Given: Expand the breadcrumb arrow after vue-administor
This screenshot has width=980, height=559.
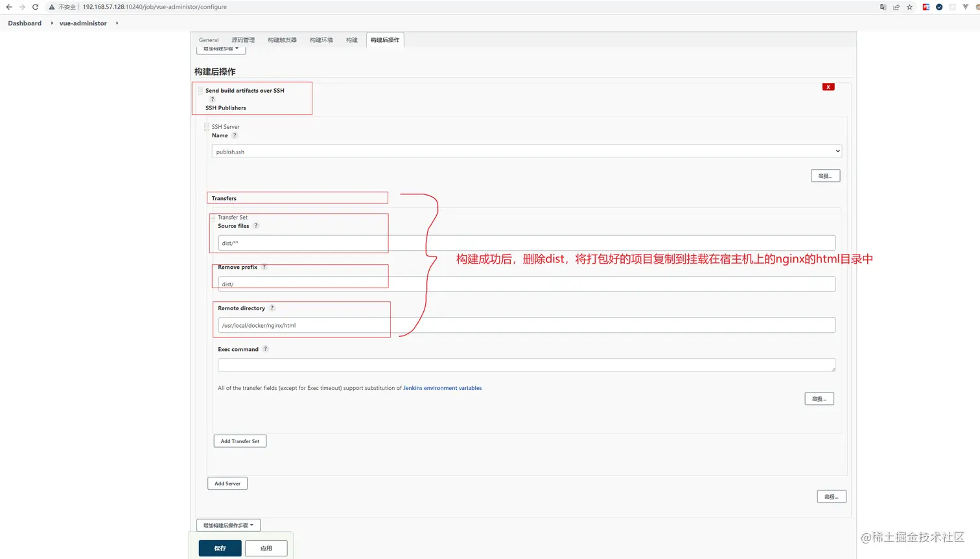Looking at the screenshot, I should (x=117, y=23).
